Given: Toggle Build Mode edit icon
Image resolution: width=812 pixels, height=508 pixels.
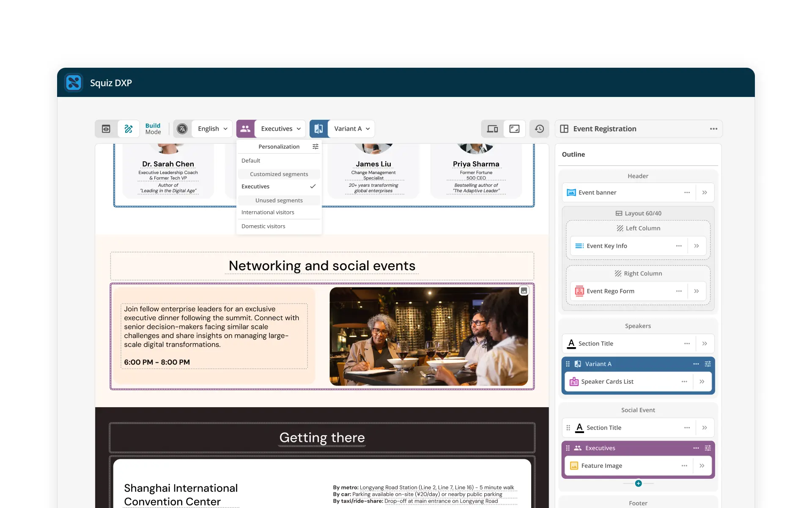Looking at the screenshot, I should click(129, 129).
